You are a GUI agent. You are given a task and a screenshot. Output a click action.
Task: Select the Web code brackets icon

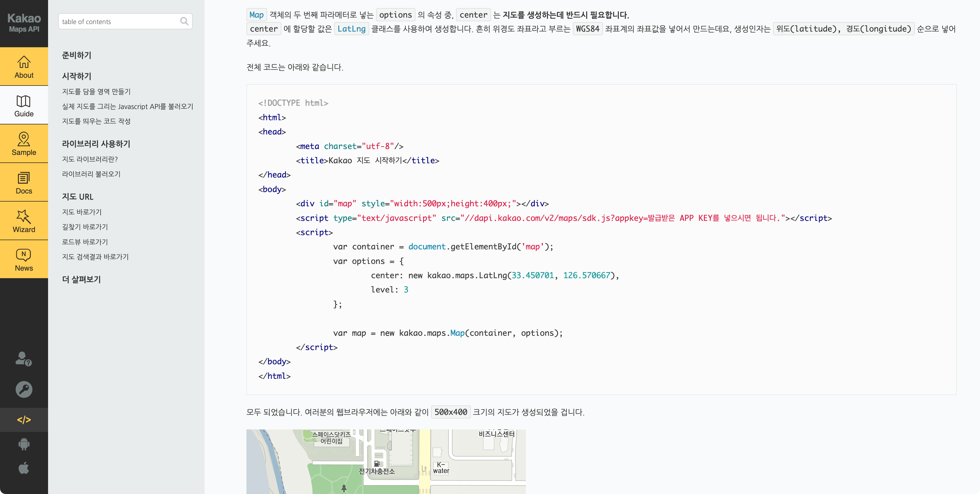pyautogui.click(x=23, y=420)
